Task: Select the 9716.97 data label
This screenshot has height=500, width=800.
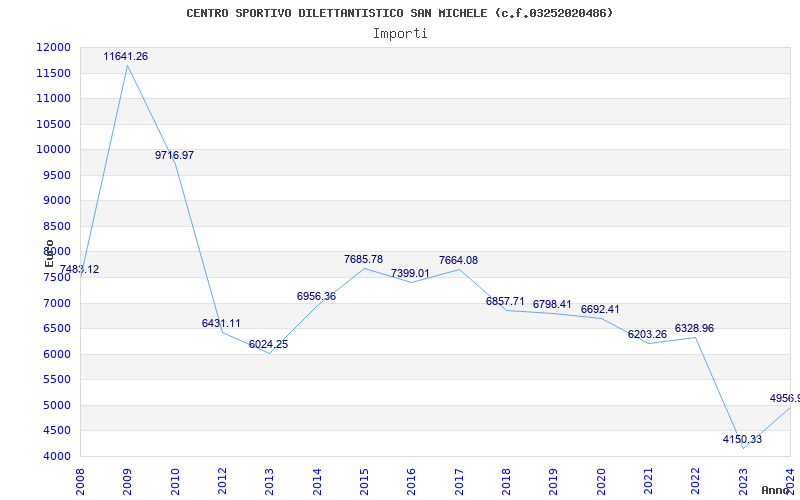Action: click(x=174, y=155)
